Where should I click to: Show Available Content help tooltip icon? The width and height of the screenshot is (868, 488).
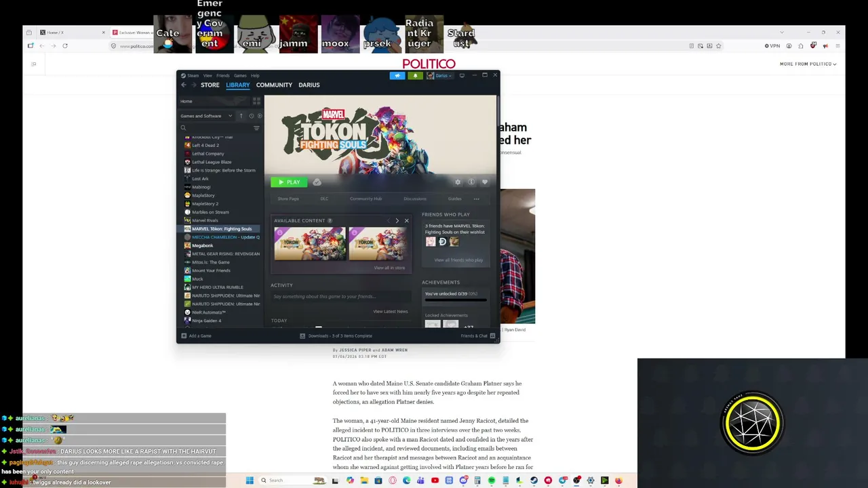point(330,221)
